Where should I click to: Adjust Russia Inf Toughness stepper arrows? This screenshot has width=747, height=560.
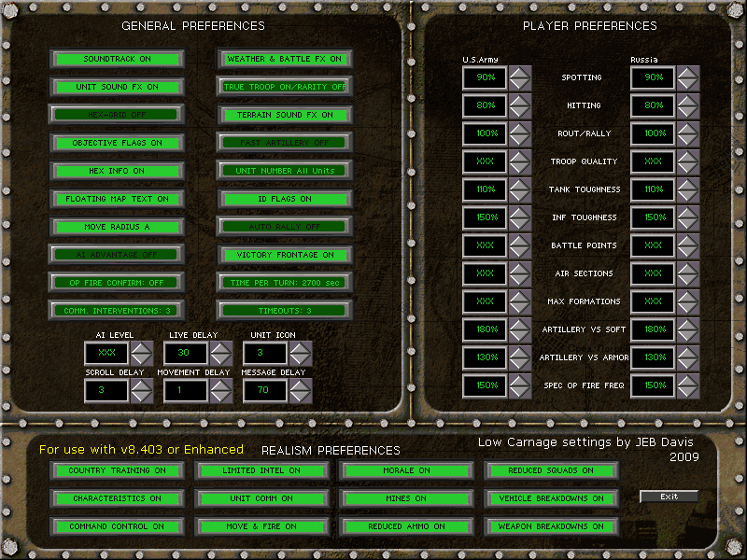(x=688, y=218)
